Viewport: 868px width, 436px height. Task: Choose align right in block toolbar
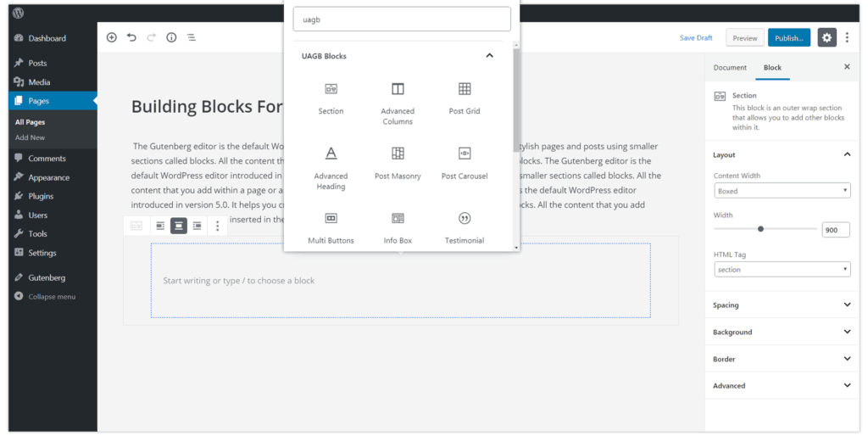(198, 226)
